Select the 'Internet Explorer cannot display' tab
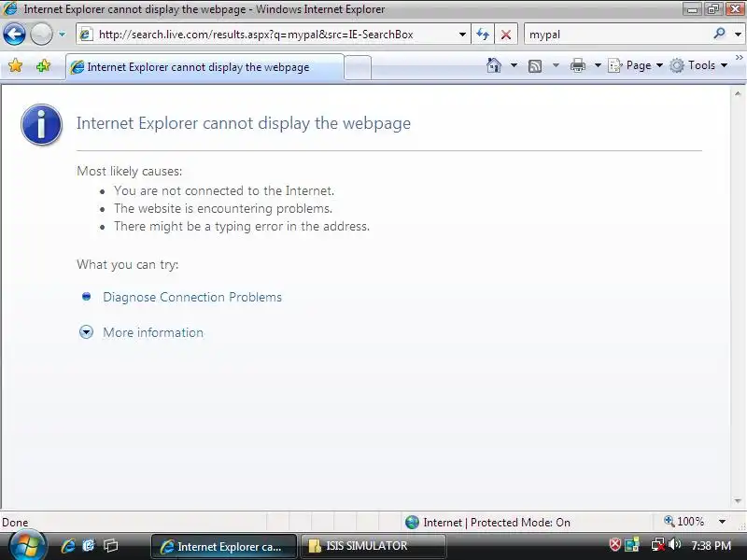Image resolution: width=747 pixels, height=560 pixels. [x=204, y=67]
